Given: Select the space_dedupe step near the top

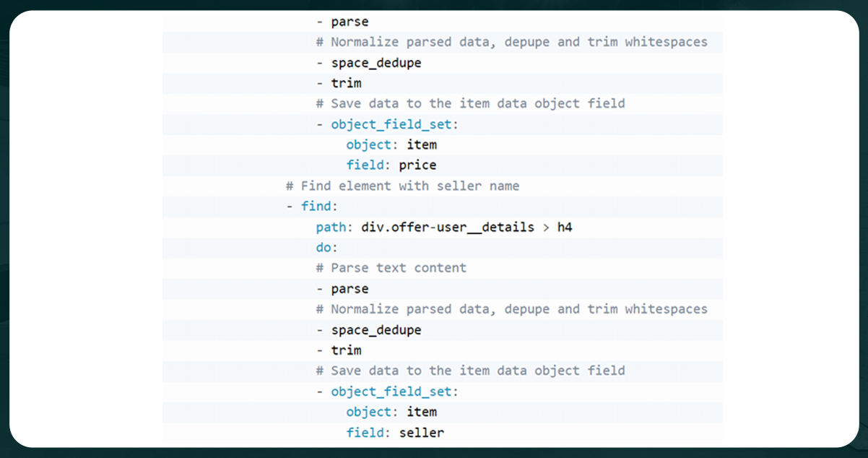Looking at the screenshot, I should coord(376,62).
